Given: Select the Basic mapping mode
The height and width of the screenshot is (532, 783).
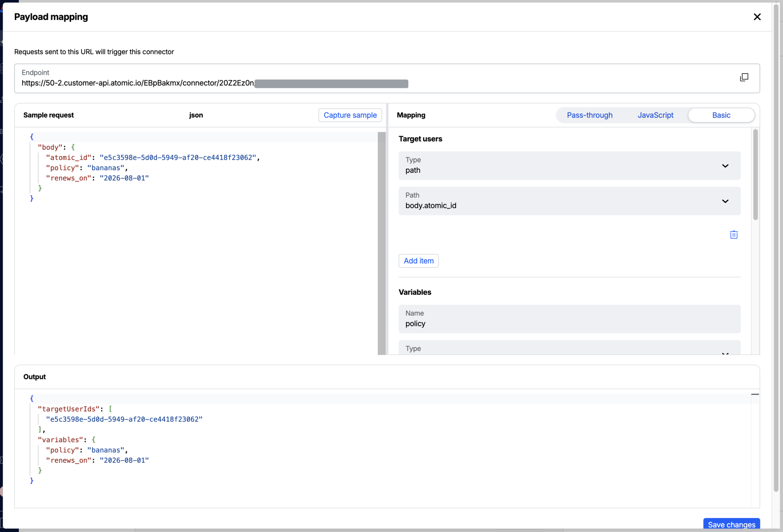Looking at the screenshot, I should point(721,115).
